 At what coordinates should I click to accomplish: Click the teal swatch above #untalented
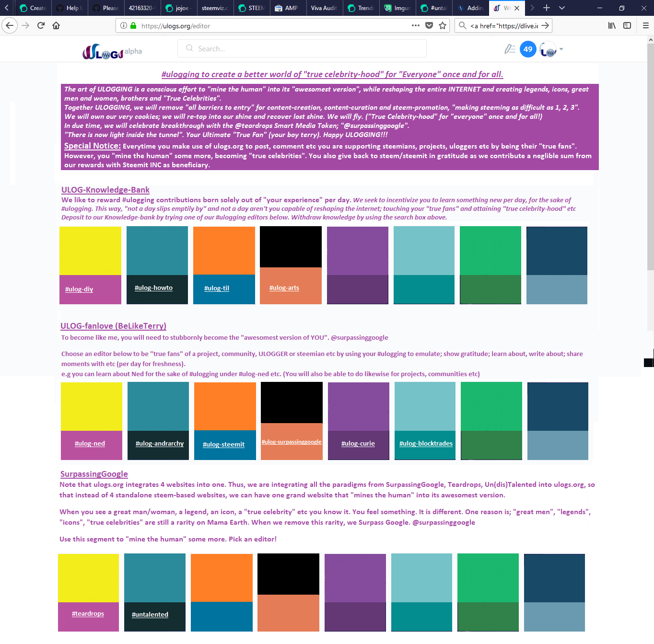155,578
